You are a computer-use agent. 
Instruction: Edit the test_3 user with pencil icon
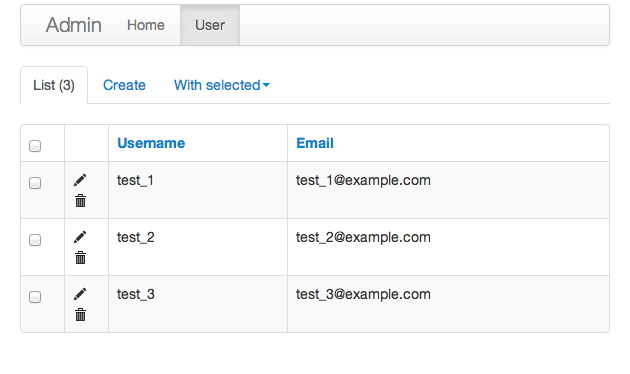click(80, 294)
